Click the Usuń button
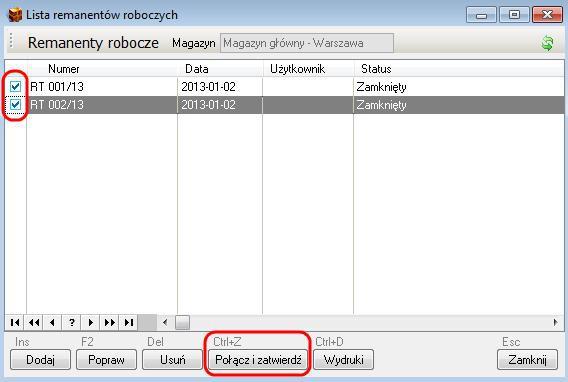568x382 pixels. 172,360
